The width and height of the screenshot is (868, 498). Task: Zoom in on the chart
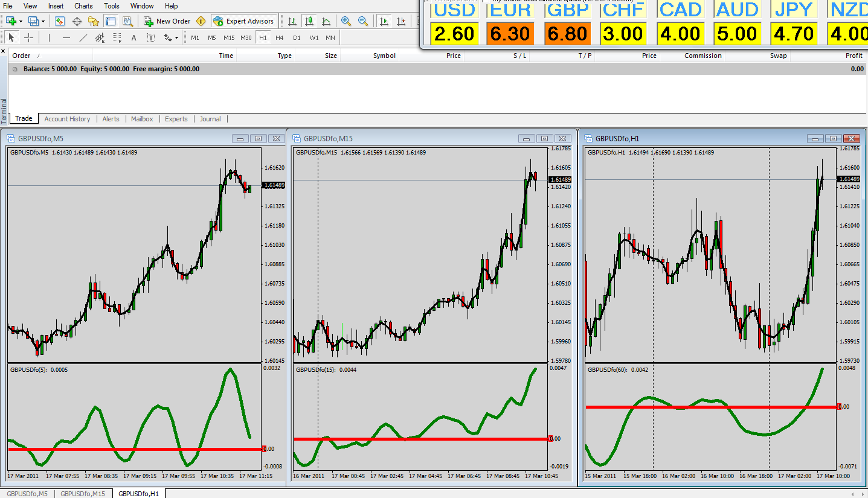click(346, 21)
